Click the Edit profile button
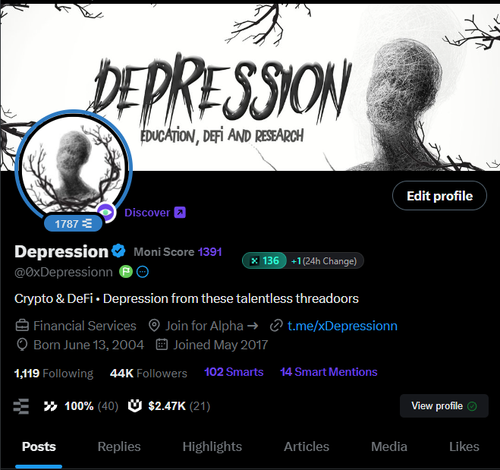This screenshot has height=470, width=500. 439,196
